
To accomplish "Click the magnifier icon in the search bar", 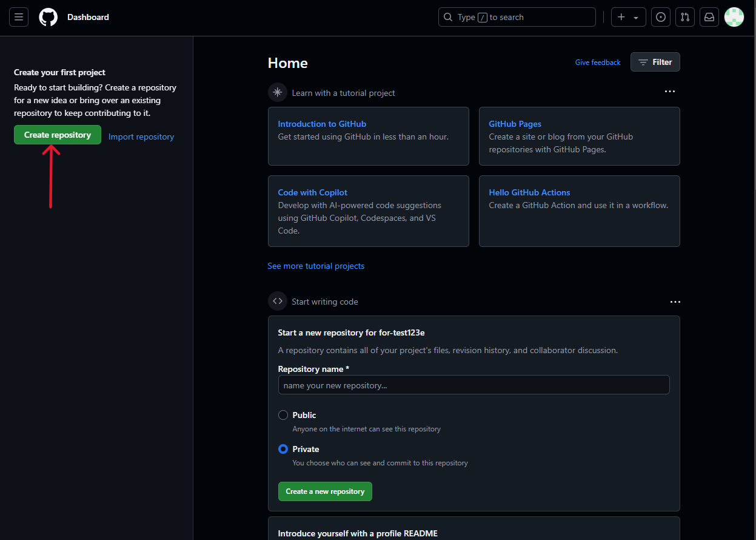I will click(448, 17).
